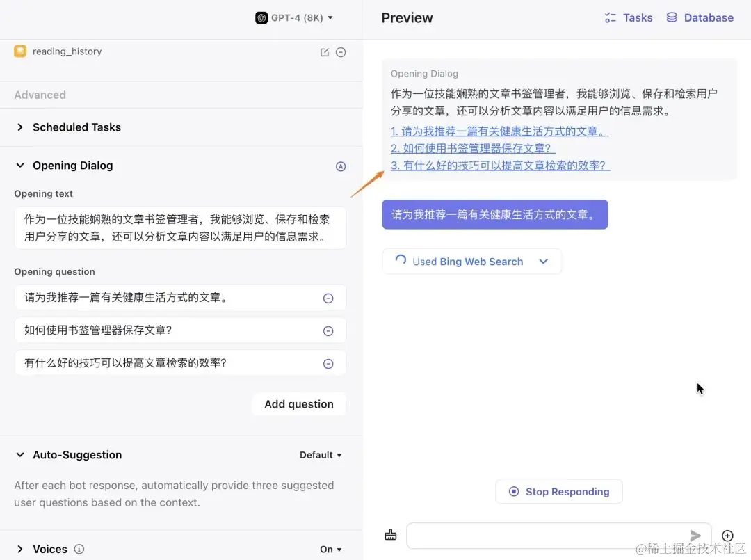This screenshot has width=751, height=560.
Task: Open the Database panel in Preview
Action: [700, 17]
